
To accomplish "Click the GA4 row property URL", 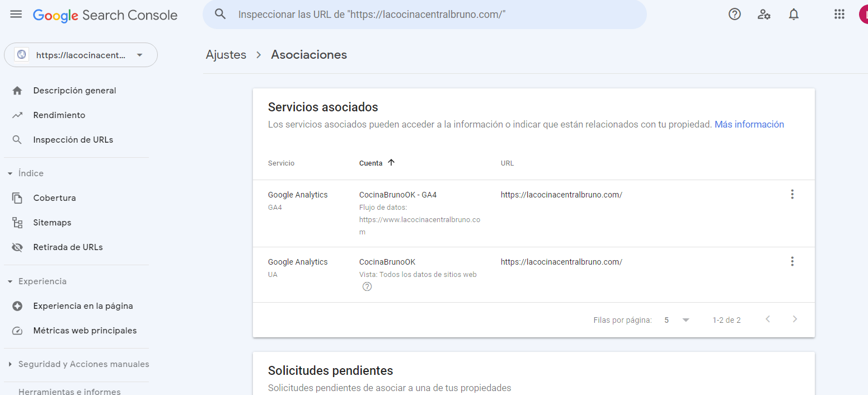I will [561, 195].
